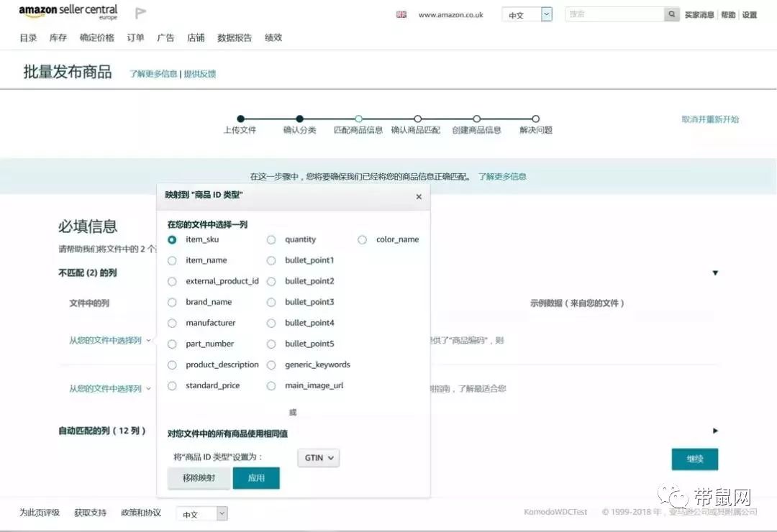Open the 订单 menu

[x=135, y=37]
